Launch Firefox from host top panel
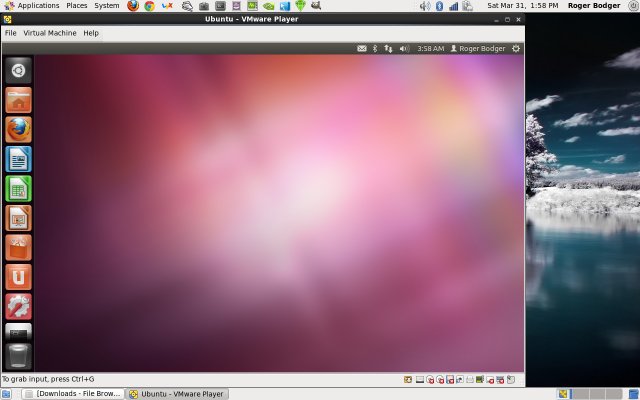640x400 pixels. 133,6
